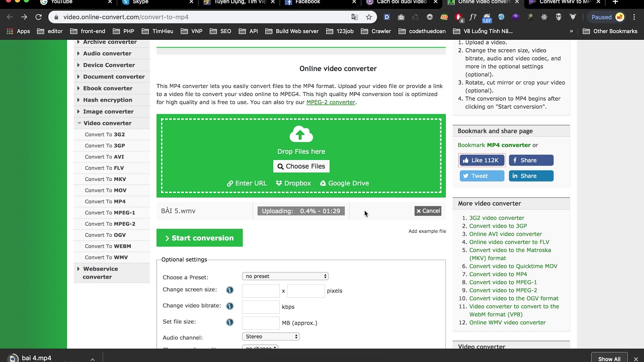This screenshot has height=362, width=644.
Task: Open the Choose a Preset dropdown
Action: pyautogui.click(x=285, y=276)
